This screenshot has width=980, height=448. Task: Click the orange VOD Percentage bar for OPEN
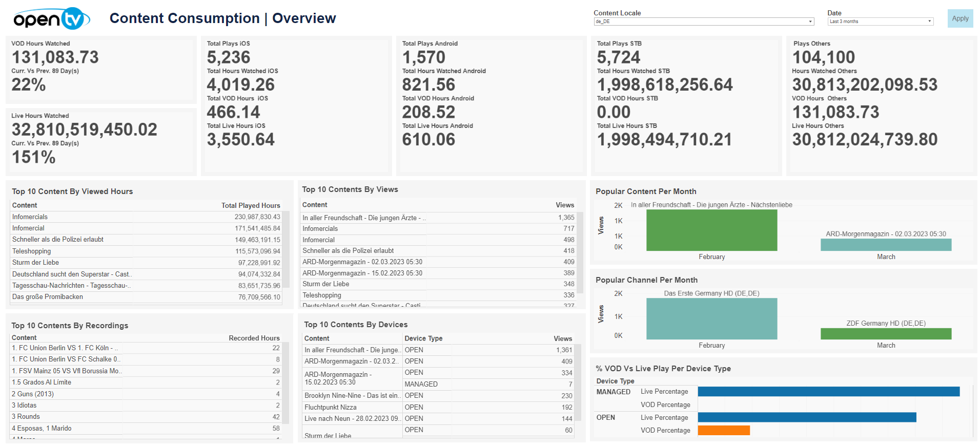723,431
